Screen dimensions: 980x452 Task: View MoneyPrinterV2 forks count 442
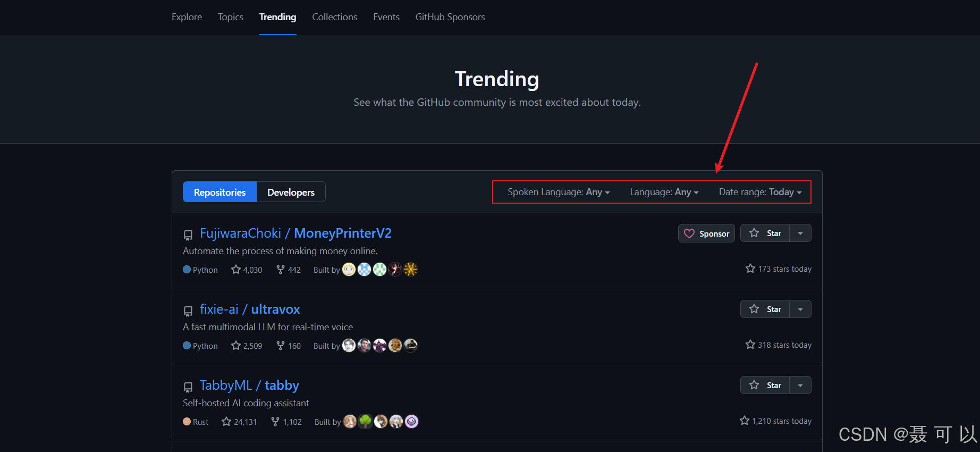click(x=289, y=270)
